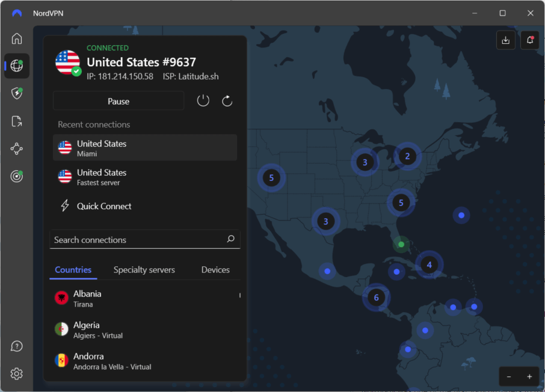Click the NordVPN logo in title bar
The image size is (545, 392).
point(17,13)
